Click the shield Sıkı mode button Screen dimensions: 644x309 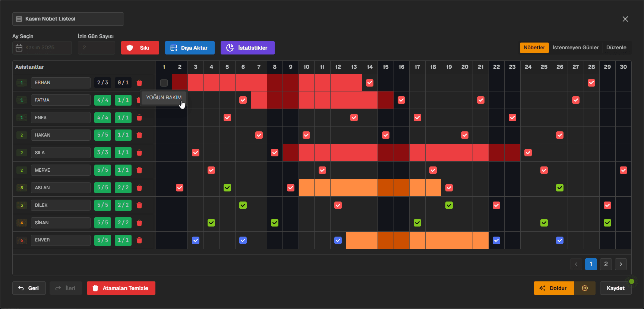tap(140, 48)
